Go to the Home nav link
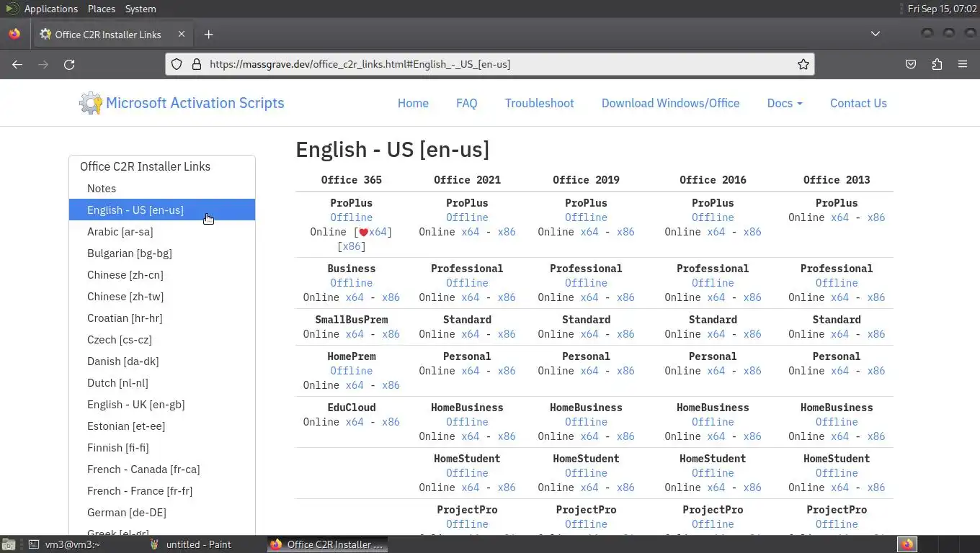980x553 pixels. [413, 103]
